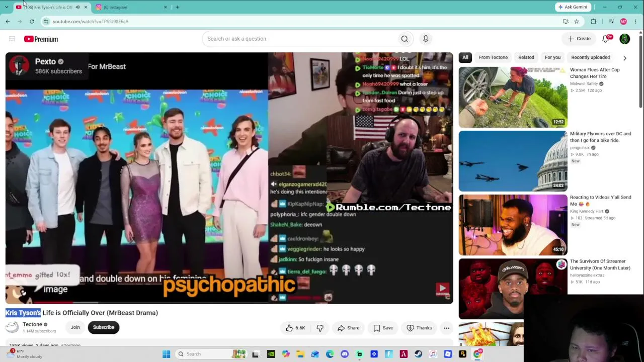Image resolution: width=644 pixels, height=362 pixels.
Task: Close the YouTube tab
Action: pos(86,7)
